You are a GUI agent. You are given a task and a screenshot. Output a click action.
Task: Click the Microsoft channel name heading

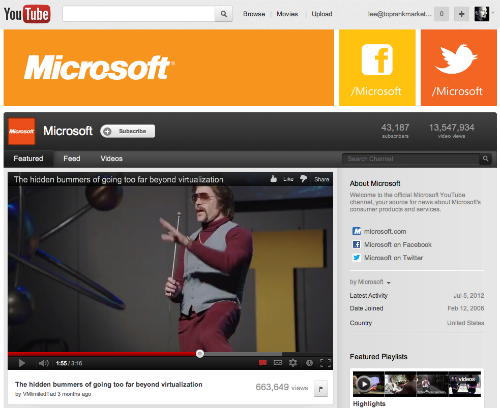[68, 131]
